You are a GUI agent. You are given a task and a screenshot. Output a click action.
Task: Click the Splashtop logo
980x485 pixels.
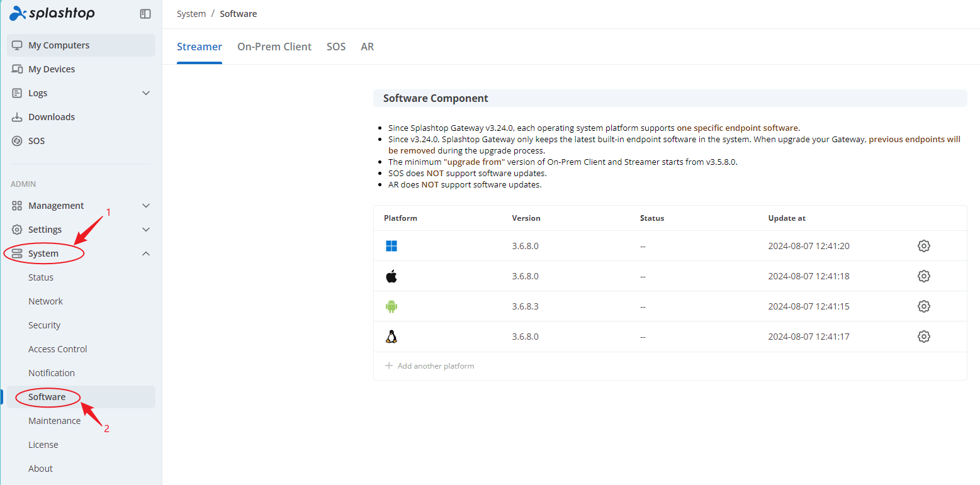click(52, 13)
